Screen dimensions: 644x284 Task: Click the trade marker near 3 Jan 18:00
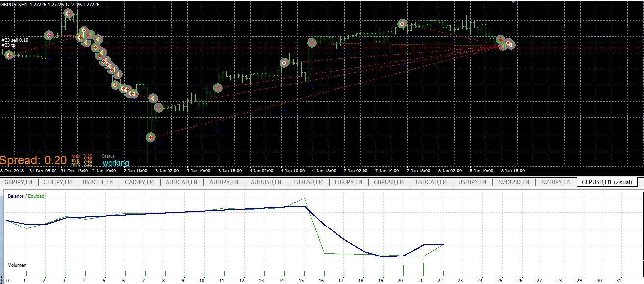click(x=218, y=88)
